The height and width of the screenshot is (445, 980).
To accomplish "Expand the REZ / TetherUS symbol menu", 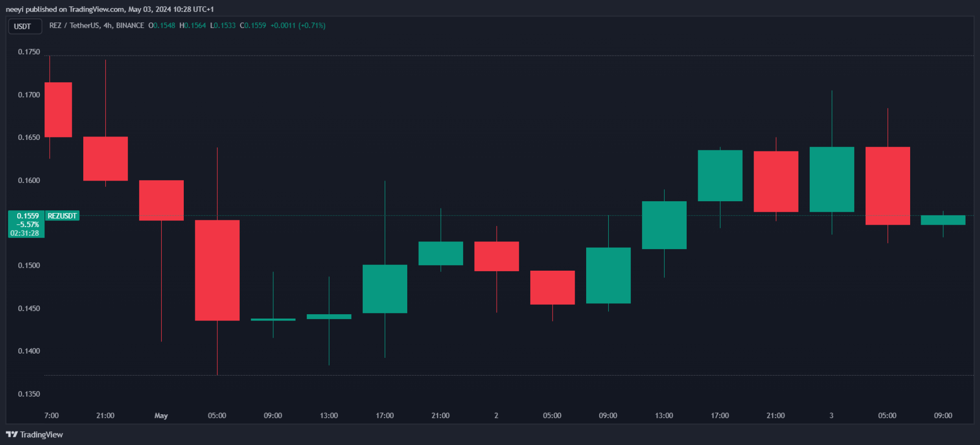I will coord(74,25).
